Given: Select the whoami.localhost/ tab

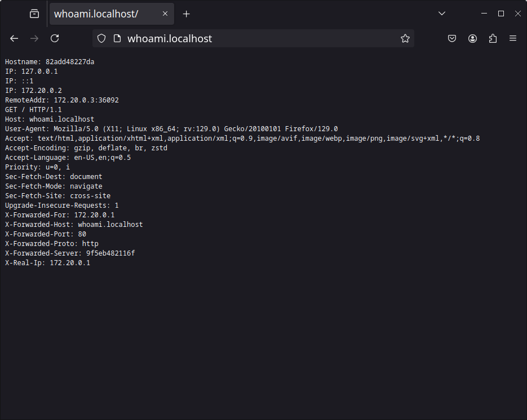Looking at the screenshot, I should [112, 14].
